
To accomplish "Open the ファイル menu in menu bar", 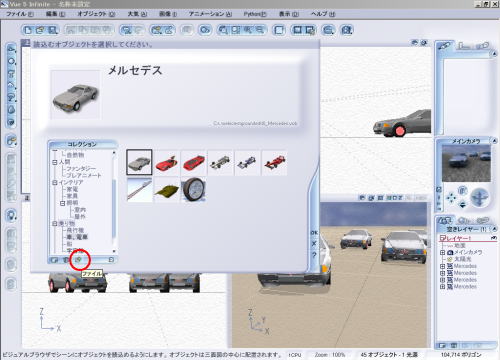I will (x=20, y=14).
